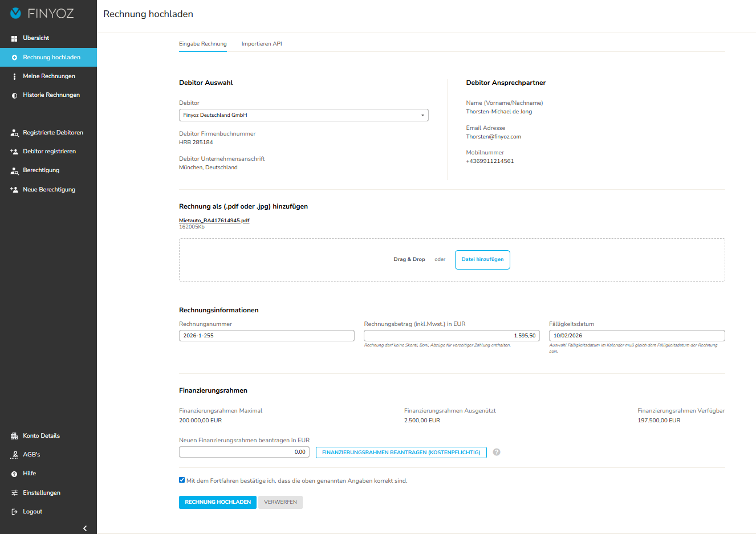Uncheck the confirmation checkbox for correct details
Viewport: 756px width, 534px height.
pos(182,480)
